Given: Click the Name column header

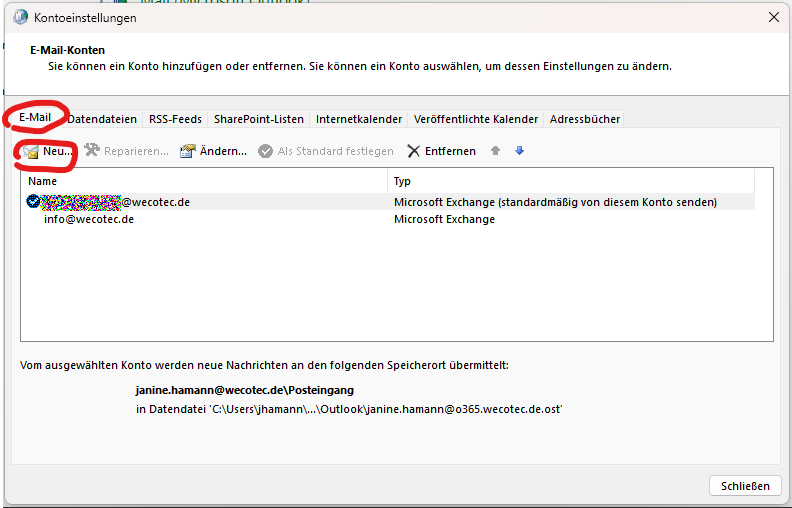Looking at the screenshot, I should pyautogui.click(x=204, y=181).
